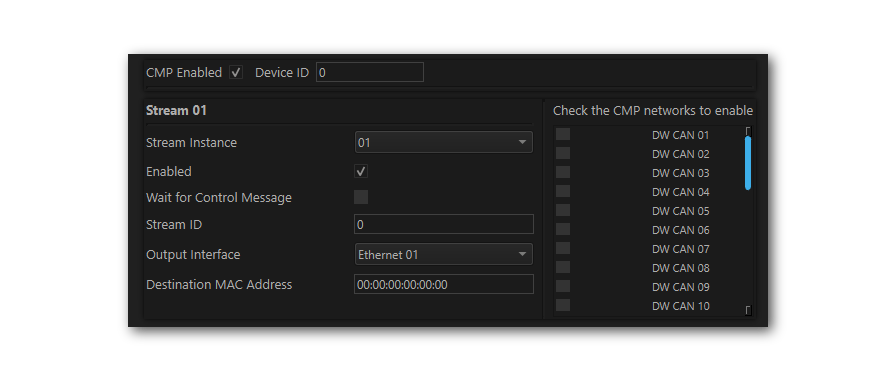Image resolution: width=896 pixels, height=381 pixels.
Task: Check the DW CAN 05 network
Action: (x=563, y=210)
